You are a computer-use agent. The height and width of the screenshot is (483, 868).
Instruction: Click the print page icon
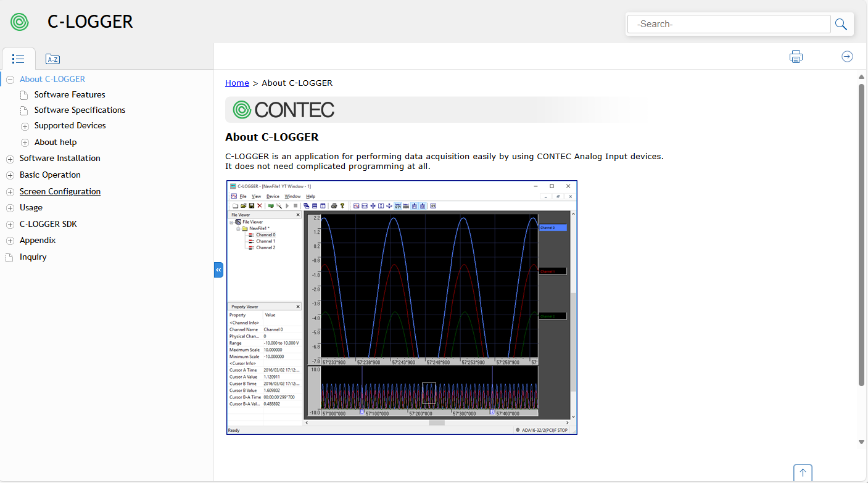click(796, 57)
